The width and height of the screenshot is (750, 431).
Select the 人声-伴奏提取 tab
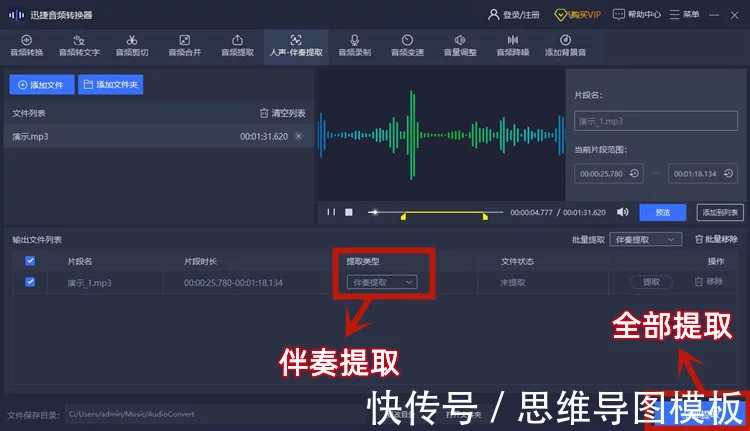coord(296,46)
